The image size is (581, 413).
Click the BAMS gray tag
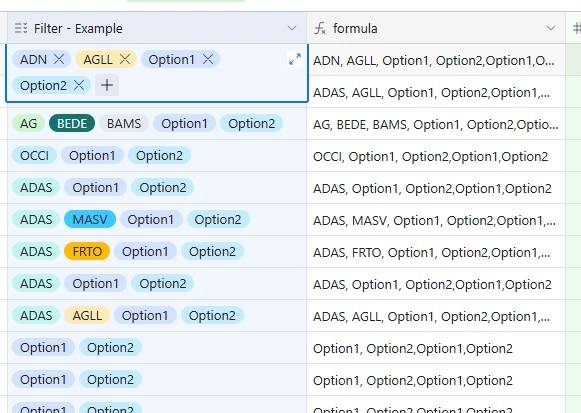(124, 123)
